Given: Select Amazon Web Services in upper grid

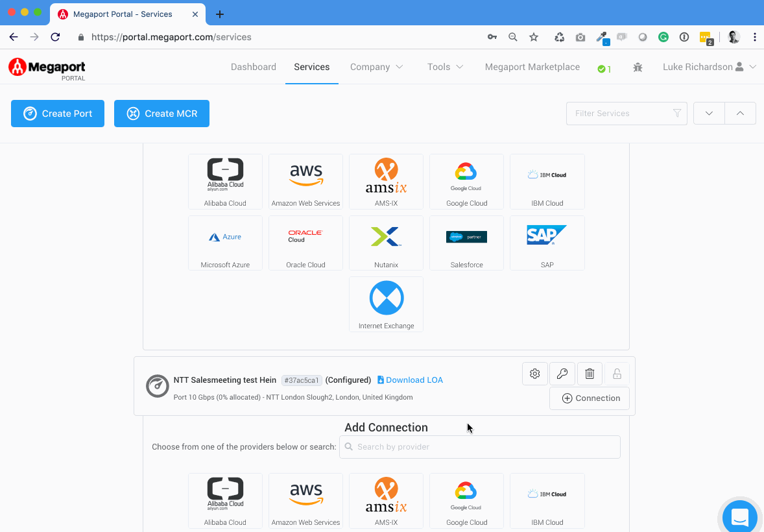Looking at the screenshot, I should (x=305, y=182).
